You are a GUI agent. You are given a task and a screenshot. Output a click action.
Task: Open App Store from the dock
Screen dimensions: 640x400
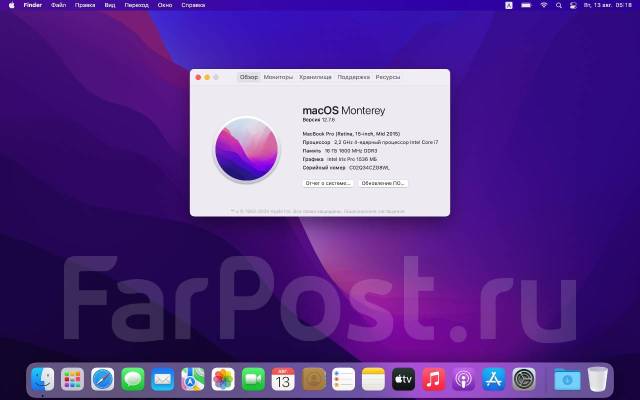[x=494, y=379]
